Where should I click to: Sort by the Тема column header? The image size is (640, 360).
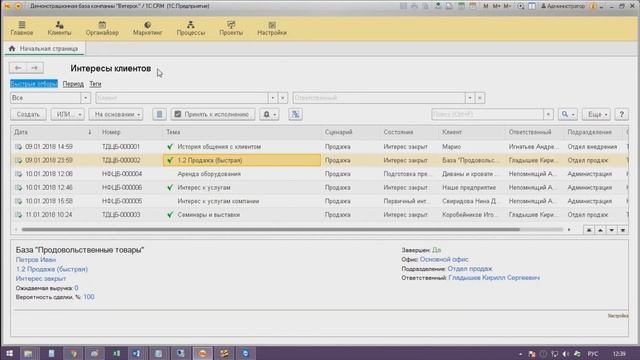242,132
